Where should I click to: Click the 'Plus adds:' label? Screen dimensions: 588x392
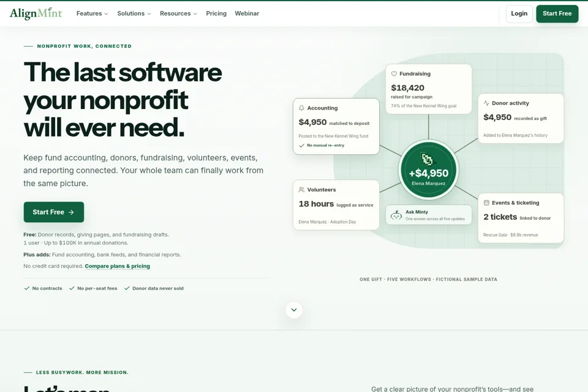click(x=37, y=254)
